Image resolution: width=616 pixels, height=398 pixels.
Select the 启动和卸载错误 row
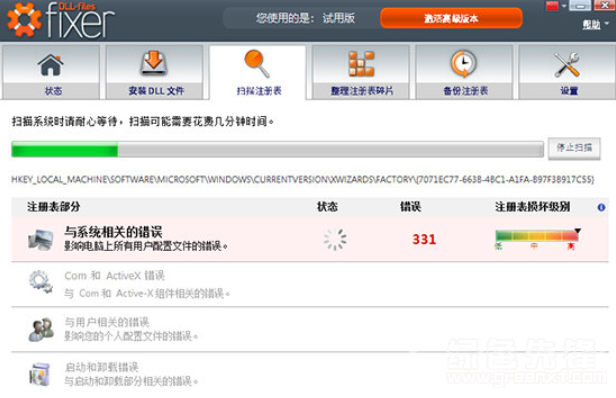[310, 374]
